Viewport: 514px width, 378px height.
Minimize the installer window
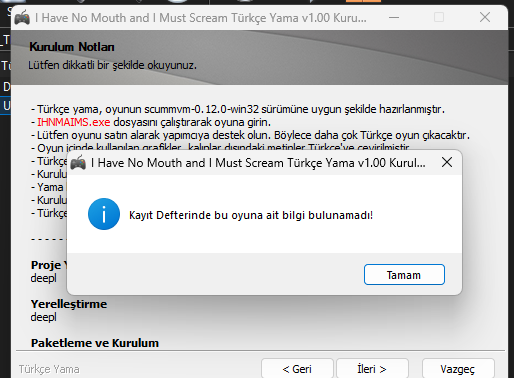click(x=394, y=17)
